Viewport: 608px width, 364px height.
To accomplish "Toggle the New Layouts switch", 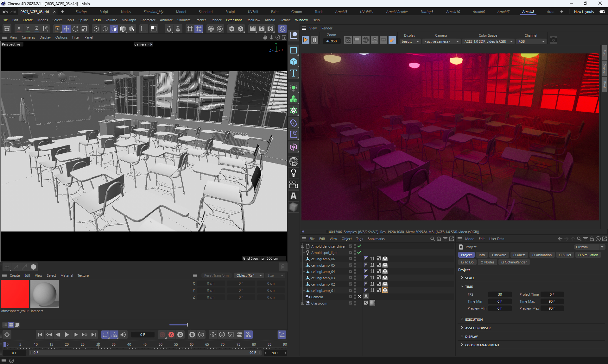I will 602,12.
